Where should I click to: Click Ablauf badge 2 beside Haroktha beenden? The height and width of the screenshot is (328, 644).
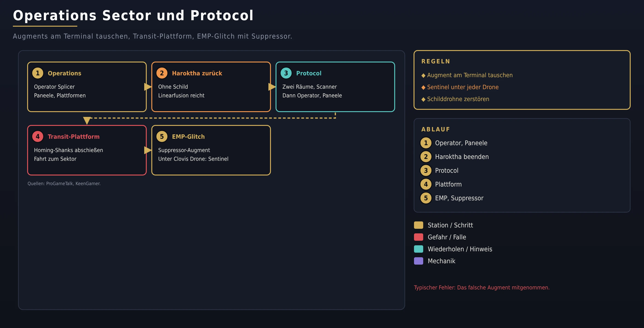[426, 157]
